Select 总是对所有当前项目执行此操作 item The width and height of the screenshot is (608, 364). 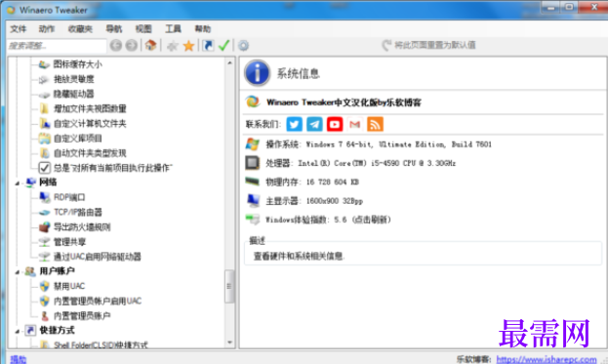(112, 168)
